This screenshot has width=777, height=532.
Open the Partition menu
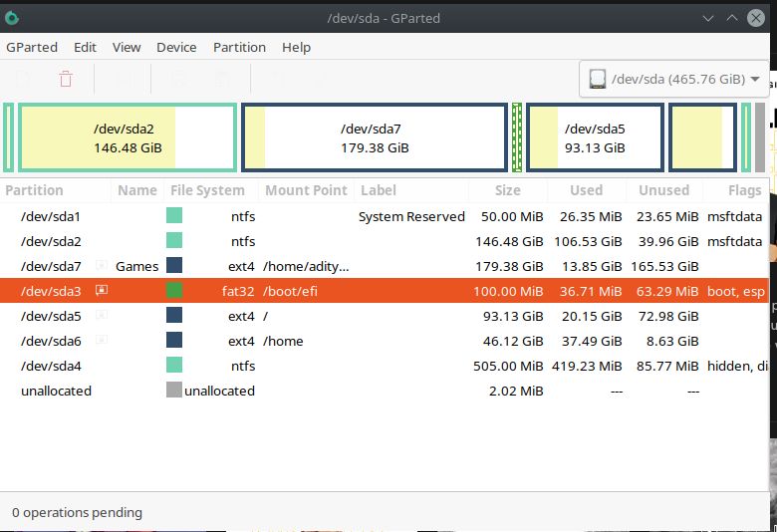[239, 47]
